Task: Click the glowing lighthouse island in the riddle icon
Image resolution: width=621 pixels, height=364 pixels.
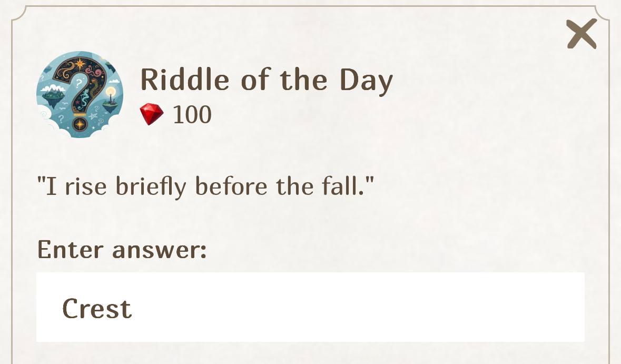Action: point(110,101)
